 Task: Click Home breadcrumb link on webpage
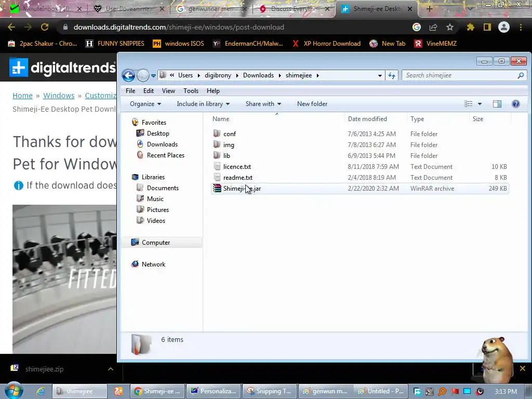[x=22, y=96]
